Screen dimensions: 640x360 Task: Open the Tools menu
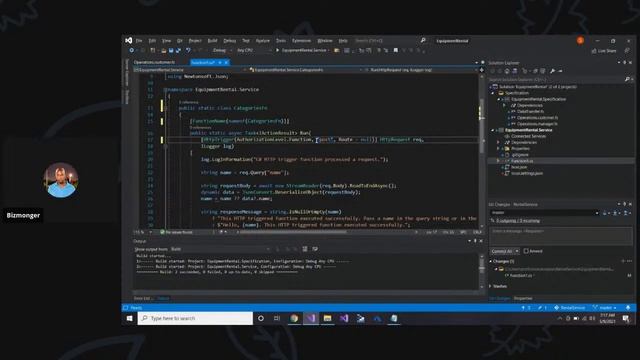(281, 41)
